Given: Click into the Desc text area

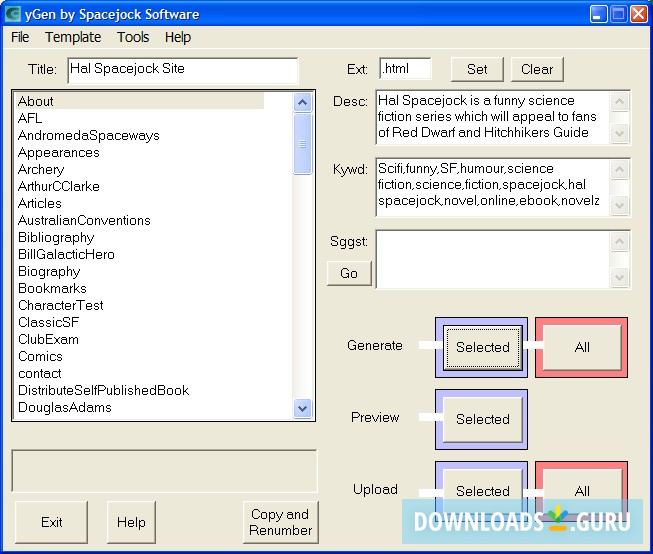Looking at the screenshot, I should click(x=493, y=117).
